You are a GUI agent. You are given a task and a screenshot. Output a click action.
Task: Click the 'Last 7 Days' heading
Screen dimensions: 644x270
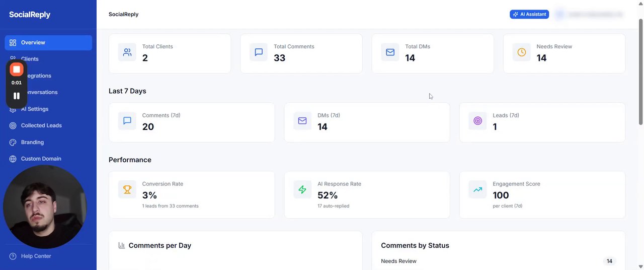[127, 91]
